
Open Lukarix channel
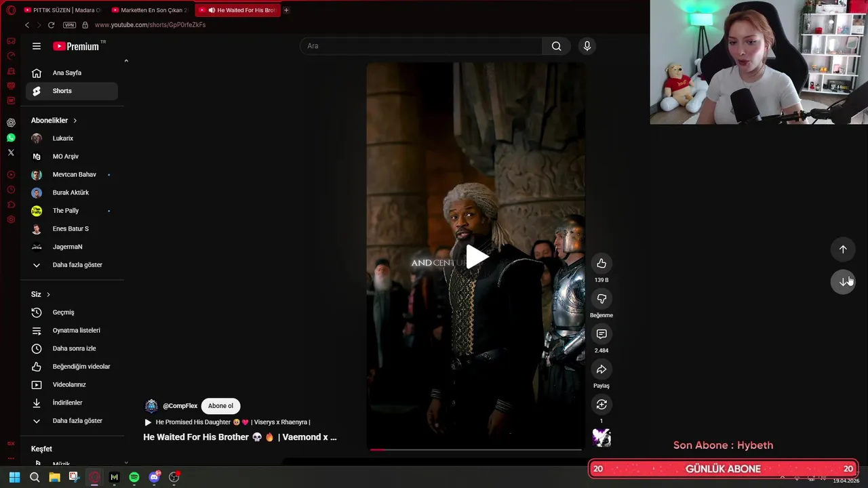point(72,138)
